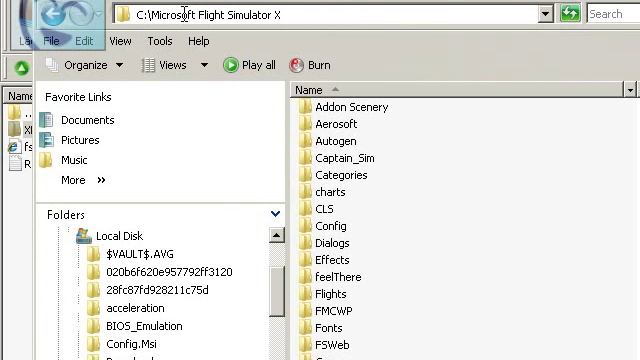
Task: Click the Aerosoft folder icon
Action: click(x=305, y=124)
